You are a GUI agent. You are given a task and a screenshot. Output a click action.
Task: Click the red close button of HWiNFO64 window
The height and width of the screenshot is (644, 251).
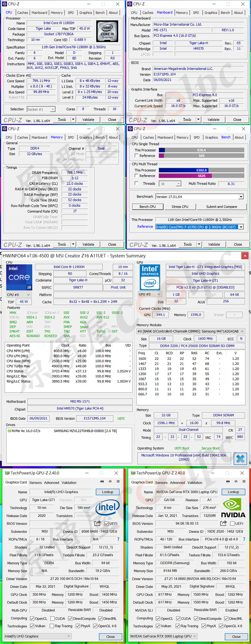pyautogui.click(x=245, y=256)
